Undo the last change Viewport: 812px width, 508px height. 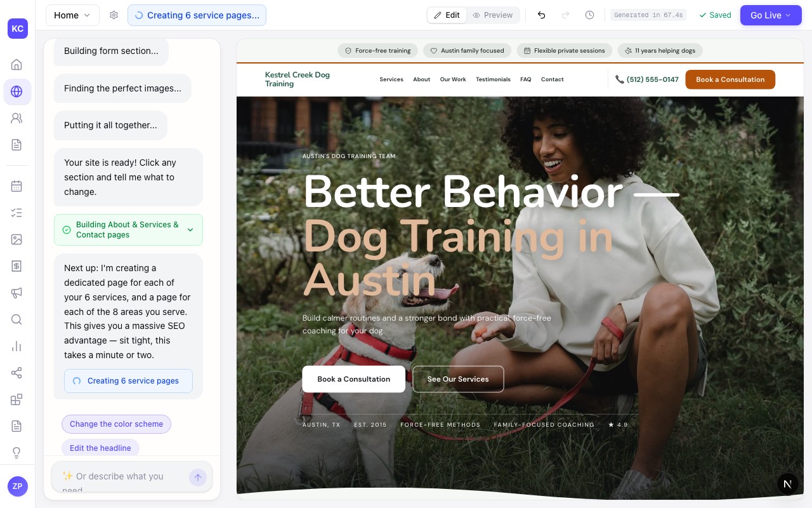pyautogui.click(x=541, y=15)
